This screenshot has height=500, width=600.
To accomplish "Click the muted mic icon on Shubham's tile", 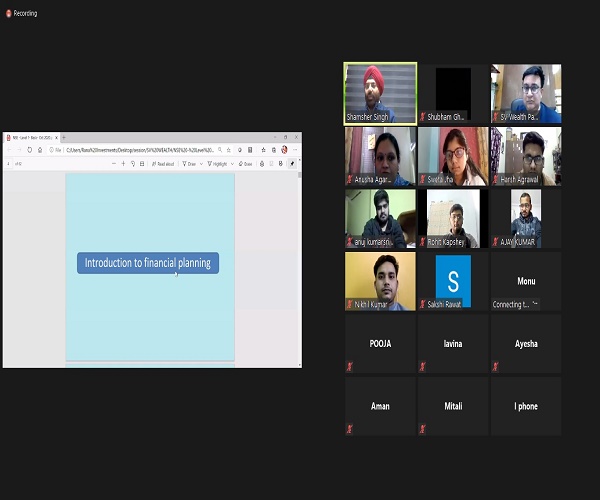I will (x=423, y=117).
